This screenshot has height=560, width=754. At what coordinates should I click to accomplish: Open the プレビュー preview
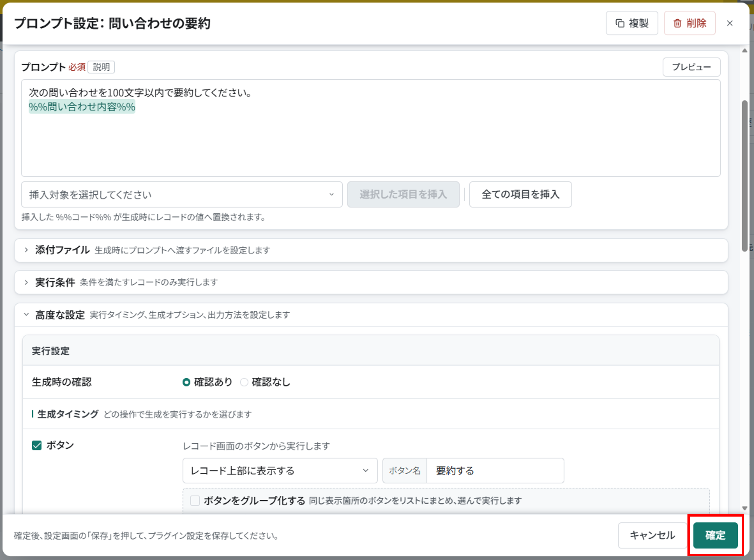click(x=691, y=67)
